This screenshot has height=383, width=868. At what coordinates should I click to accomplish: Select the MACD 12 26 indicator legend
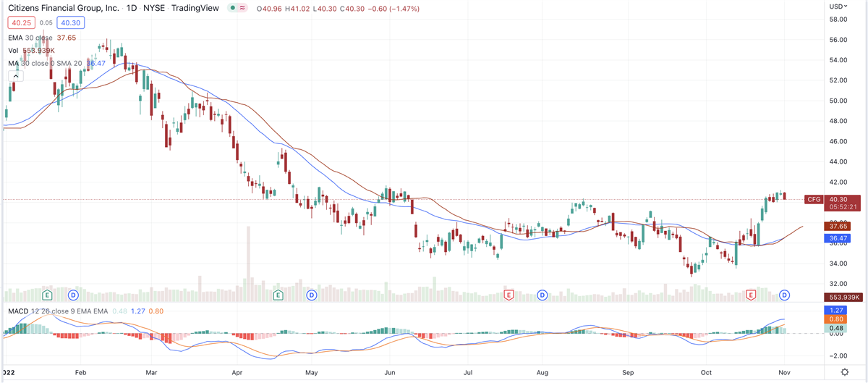pos(58,311)
